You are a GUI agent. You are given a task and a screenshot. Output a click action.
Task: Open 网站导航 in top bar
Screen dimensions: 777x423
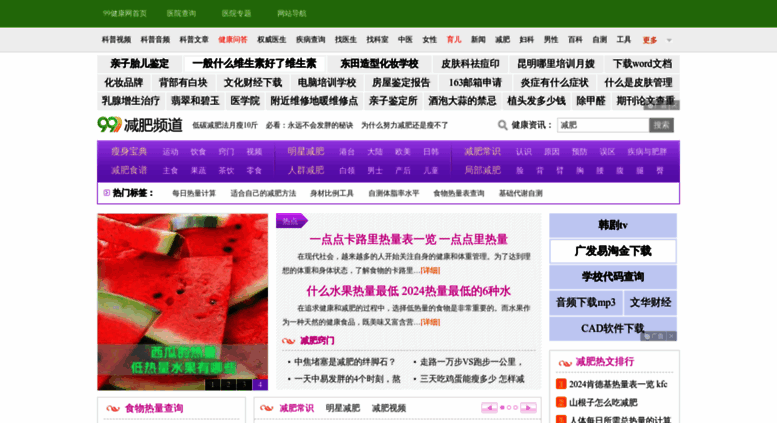click(x=292, y=13)
